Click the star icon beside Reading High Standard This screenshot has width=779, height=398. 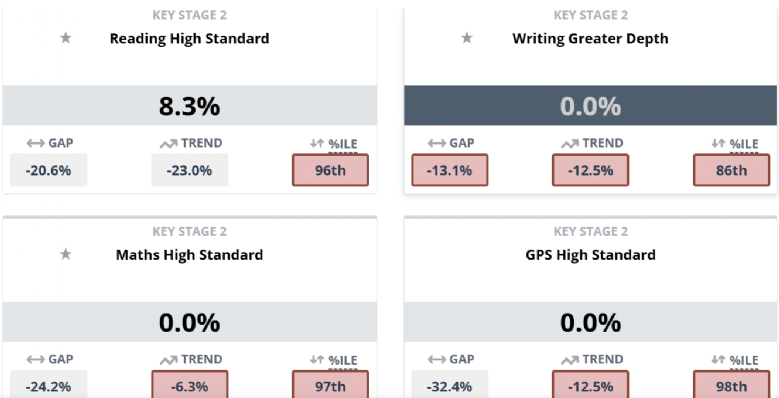click(66, 38)
